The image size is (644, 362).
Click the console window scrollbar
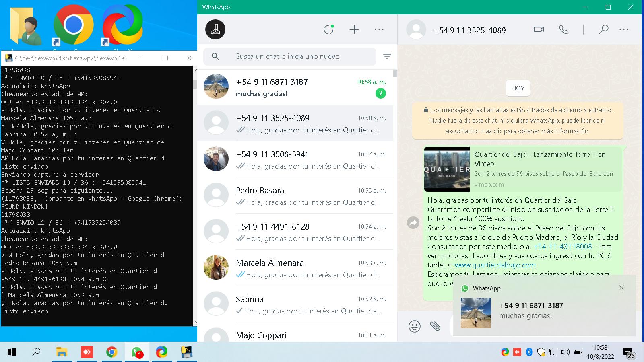[x=195, y=84]
